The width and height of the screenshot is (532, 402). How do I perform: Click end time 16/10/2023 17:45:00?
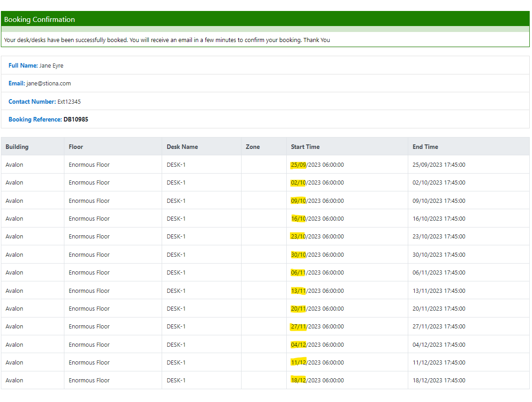point(439,219)
